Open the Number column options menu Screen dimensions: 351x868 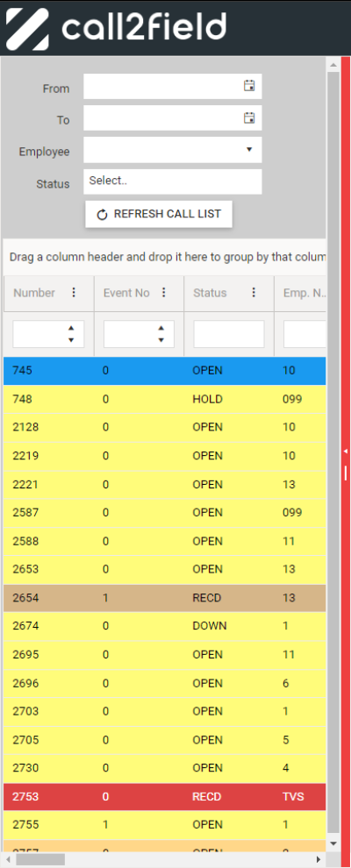(75, 293)
